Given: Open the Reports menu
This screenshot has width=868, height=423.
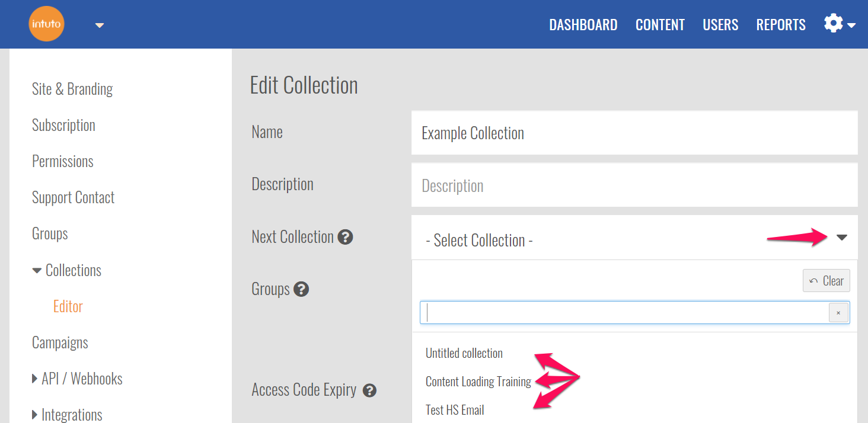Looking at the screenshot, I should 781,25.
